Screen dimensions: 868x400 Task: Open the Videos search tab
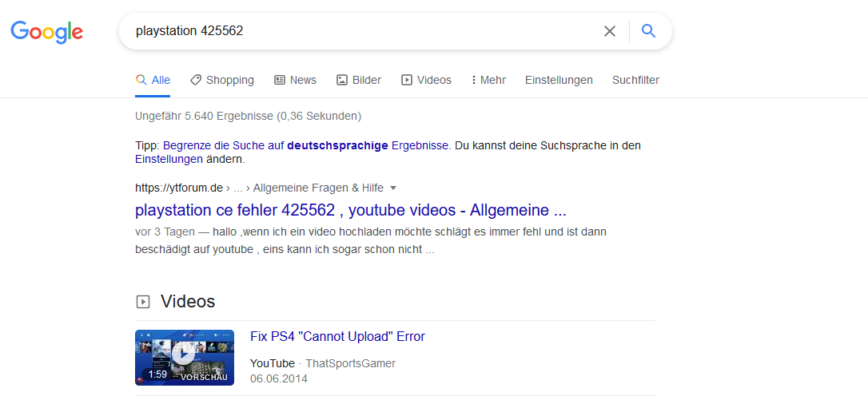(426, 80)
